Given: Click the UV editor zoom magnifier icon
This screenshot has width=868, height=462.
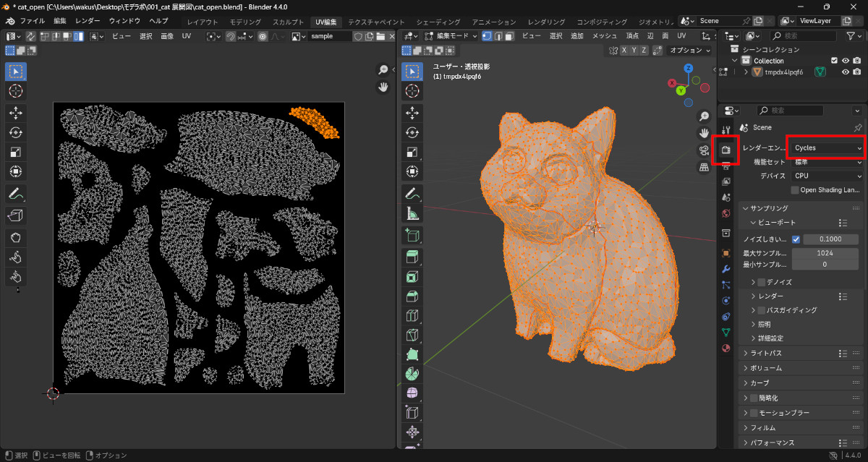Looking at the screenshot, I should [383, 70].
